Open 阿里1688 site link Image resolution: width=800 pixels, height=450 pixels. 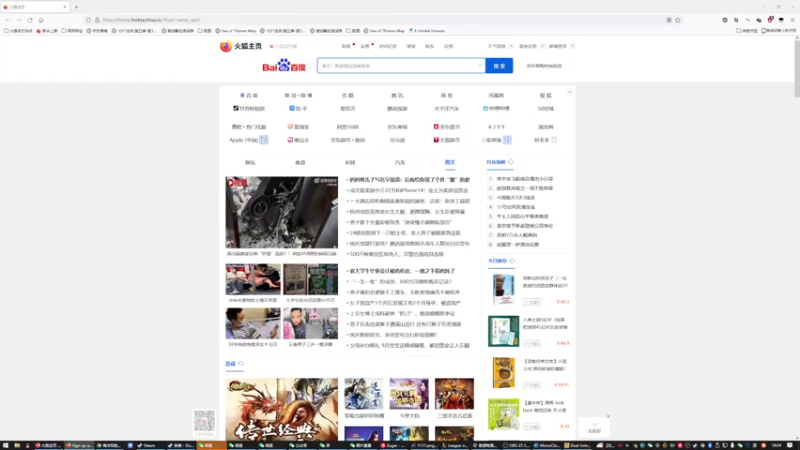[x=347, y=127]
